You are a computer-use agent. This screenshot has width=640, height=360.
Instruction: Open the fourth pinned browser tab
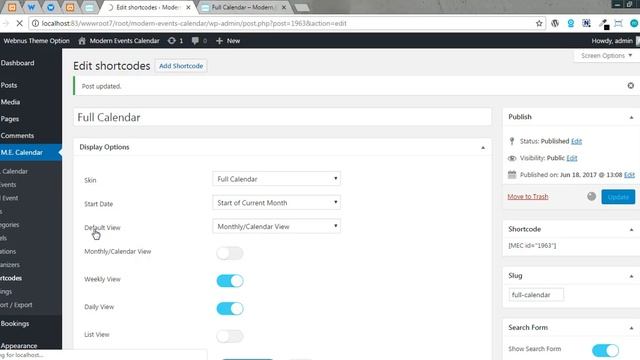[70, 7]
